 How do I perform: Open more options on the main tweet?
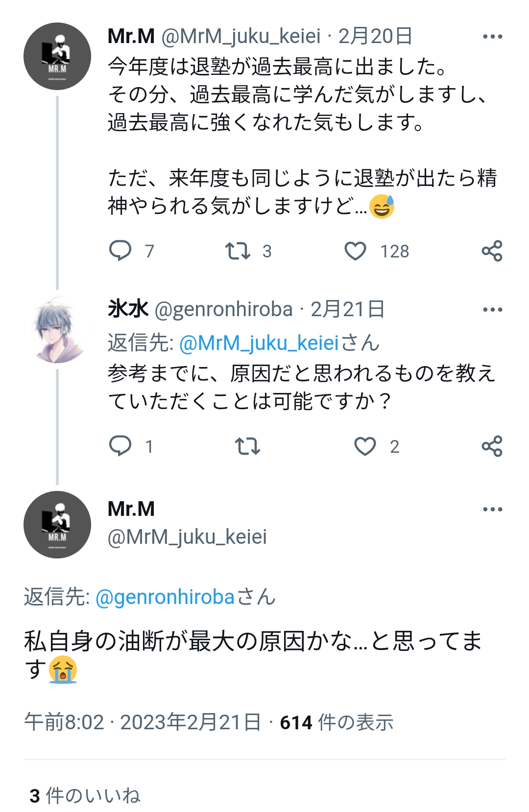492,510
